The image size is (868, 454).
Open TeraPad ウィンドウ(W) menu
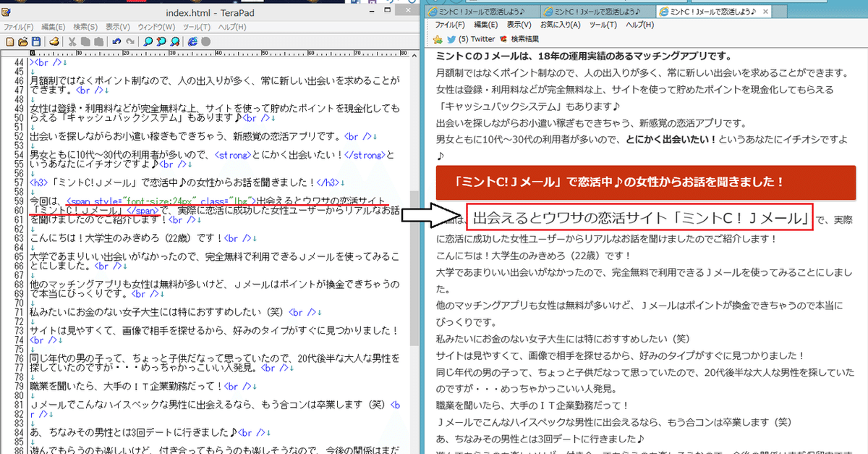pyautogui.click(x=156, y=27)
